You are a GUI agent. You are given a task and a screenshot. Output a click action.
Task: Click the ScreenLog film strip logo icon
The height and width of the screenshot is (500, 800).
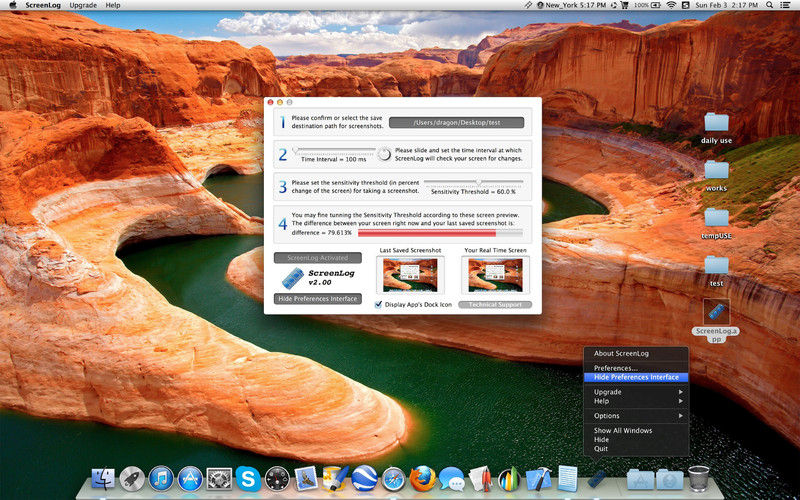(x=294, y=278)
